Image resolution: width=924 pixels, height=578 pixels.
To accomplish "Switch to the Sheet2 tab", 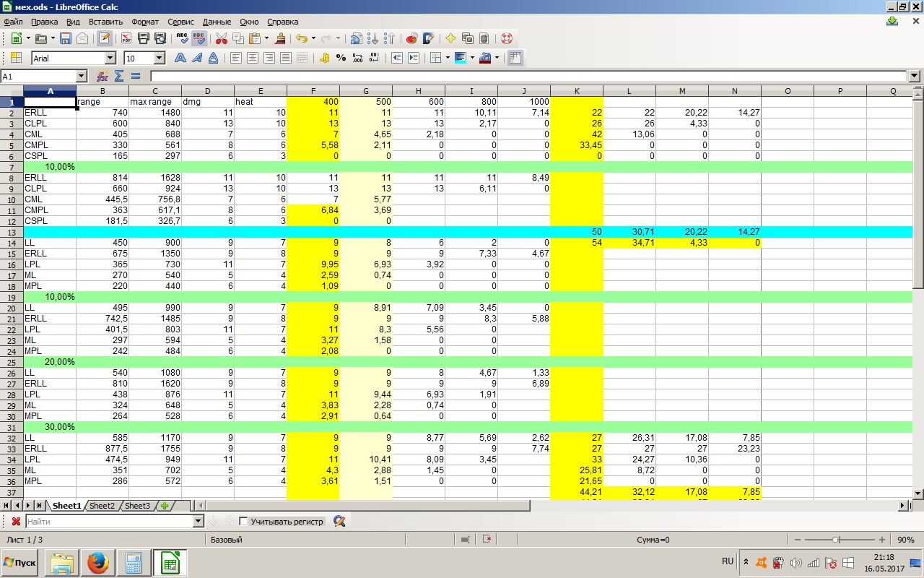I will pyautogui.click(x=102, y=506).
